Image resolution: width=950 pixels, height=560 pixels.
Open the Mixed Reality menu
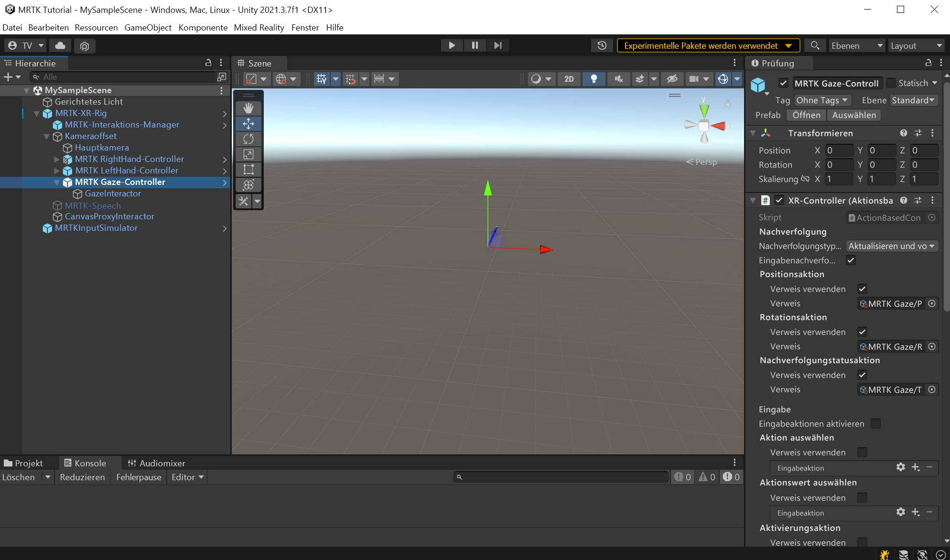pyautogui.click(x=259, y=27)
